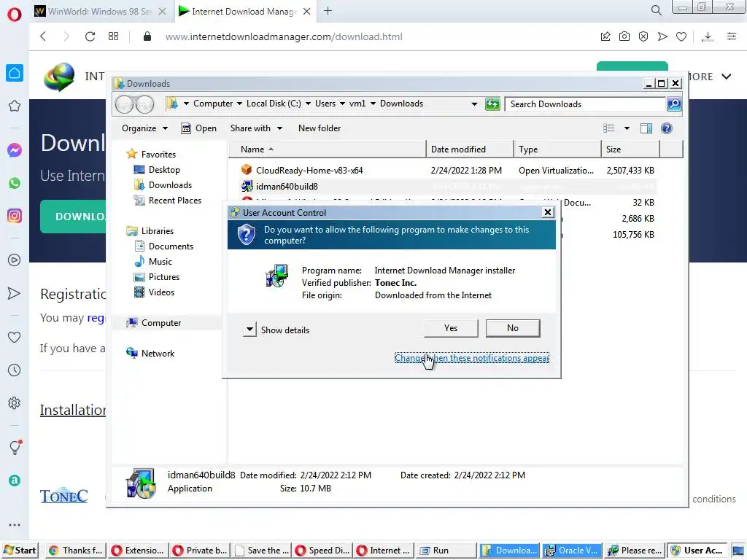Select Favorites in navigation pane
The image size is (747, 560).
point(151,154)
